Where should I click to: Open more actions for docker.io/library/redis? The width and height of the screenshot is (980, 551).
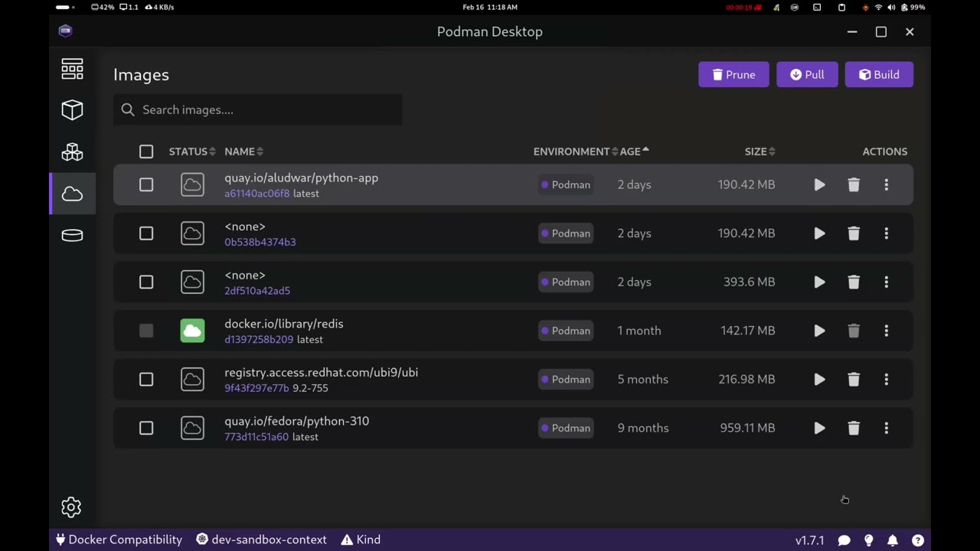887,331
